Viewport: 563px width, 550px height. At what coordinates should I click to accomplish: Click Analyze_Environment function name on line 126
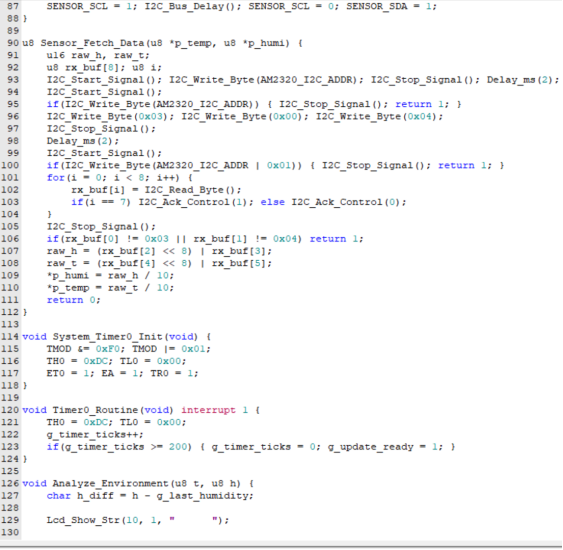click(x=110, y=483)
